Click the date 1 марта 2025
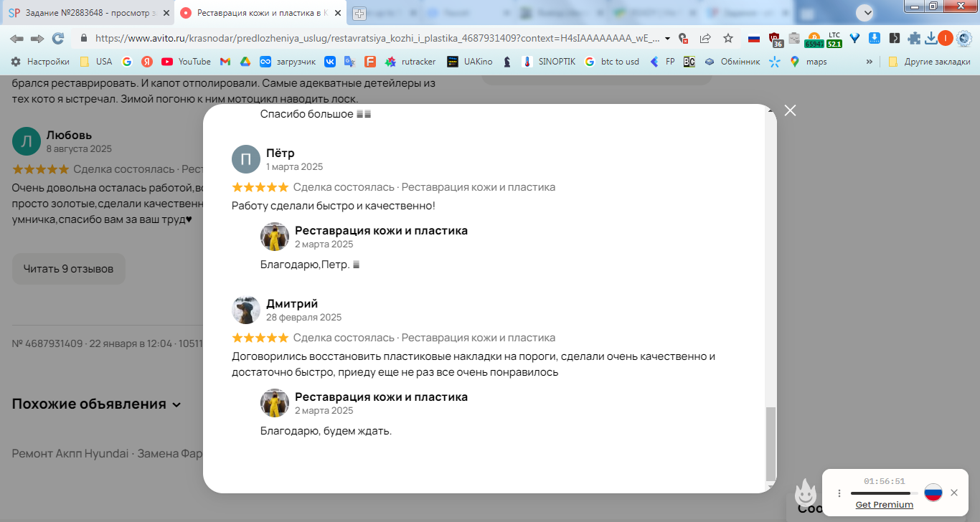The height and width of the screenshot is (522, 980). pos(295,166)
